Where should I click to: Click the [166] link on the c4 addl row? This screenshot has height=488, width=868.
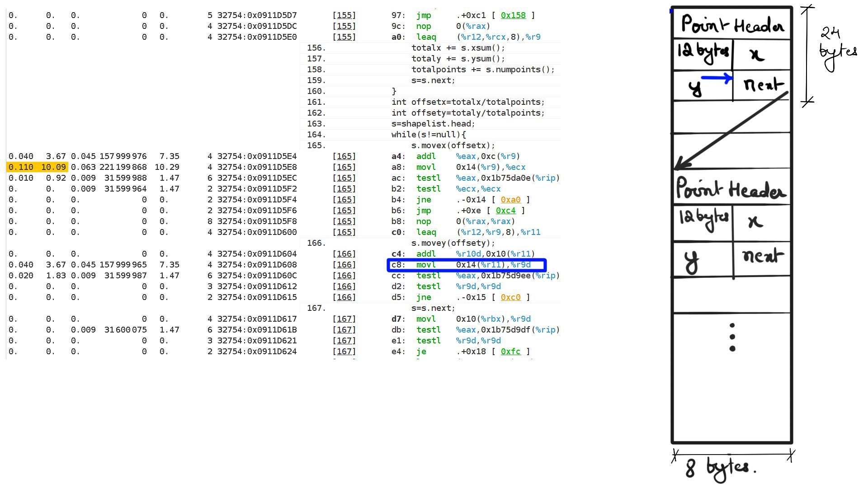pos(344,254)
